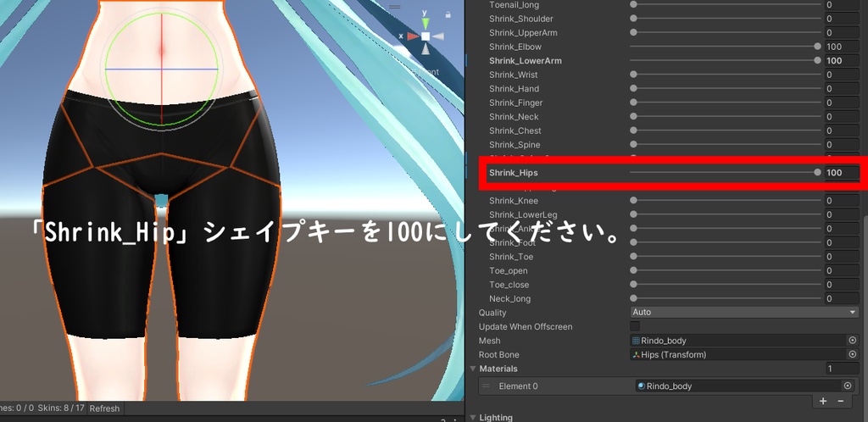The image size is (868, 422).
Task: Click the Toe_close value field
Action: click(842, 285)
